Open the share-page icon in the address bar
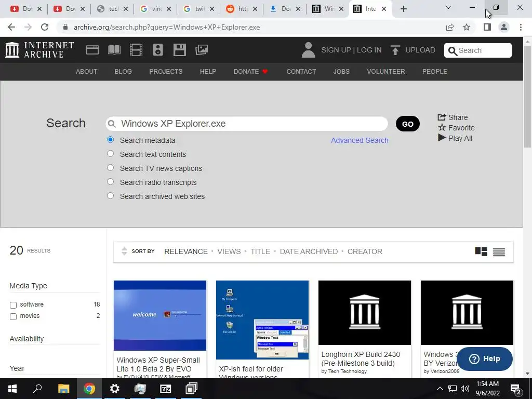Viewport: 532px width, 399px height. [x=450, y=27]
